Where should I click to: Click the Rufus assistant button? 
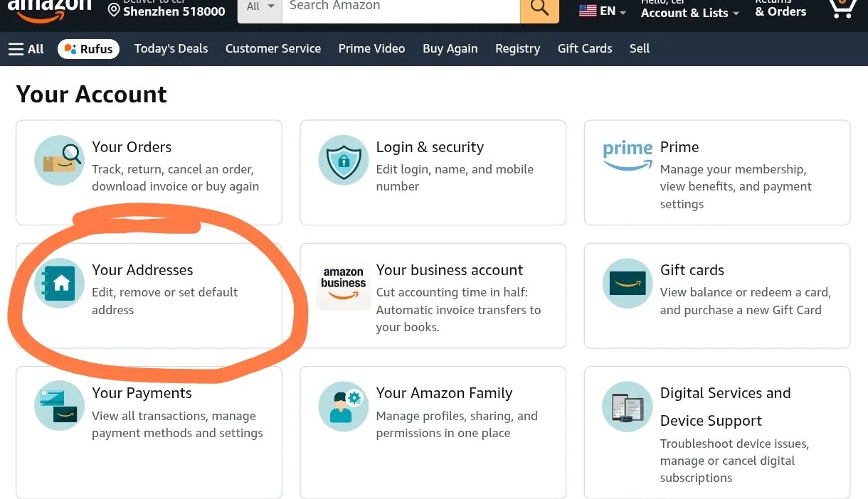click(x=88, y=49)
